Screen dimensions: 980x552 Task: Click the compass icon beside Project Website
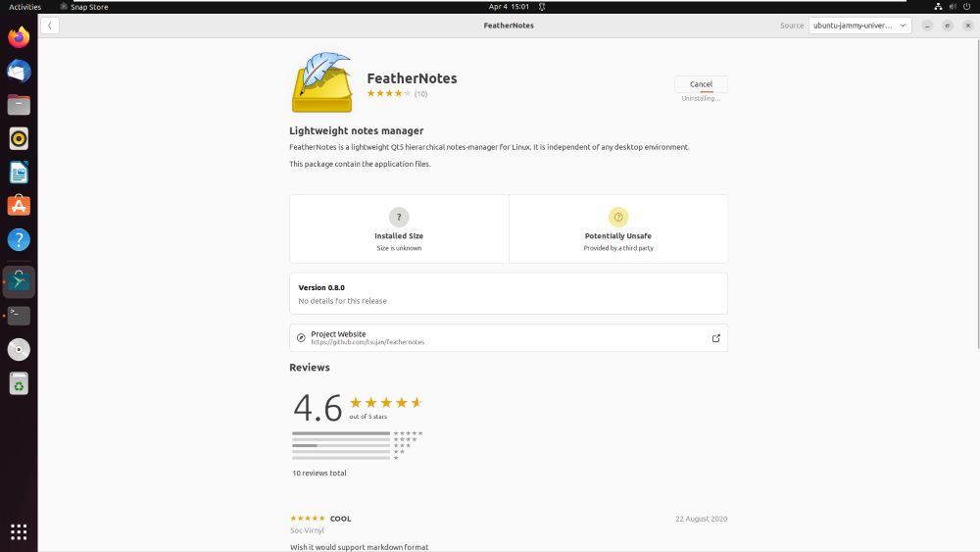(301, 337)
